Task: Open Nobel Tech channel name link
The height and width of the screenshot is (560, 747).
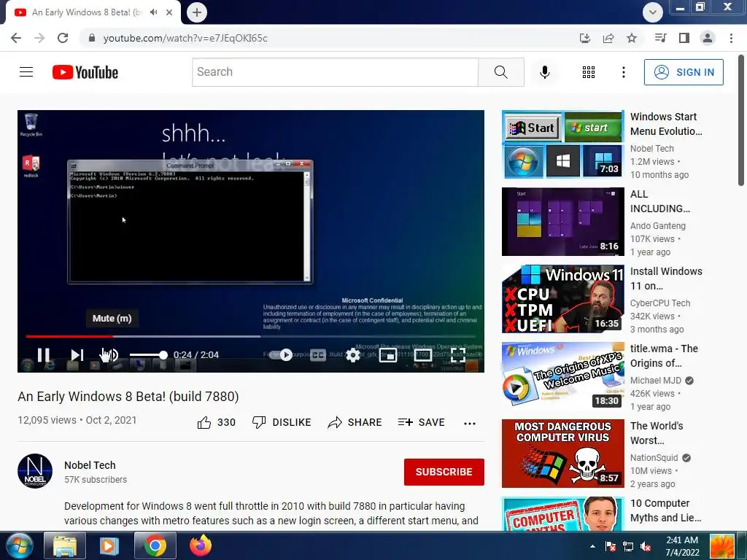Action: click(x=90, y=465)
